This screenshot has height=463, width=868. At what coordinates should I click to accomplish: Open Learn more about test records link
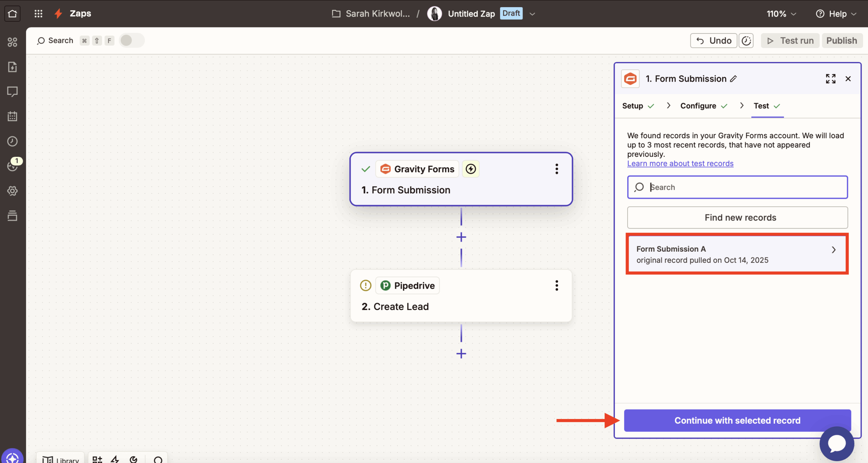click(x=680, y=164)
